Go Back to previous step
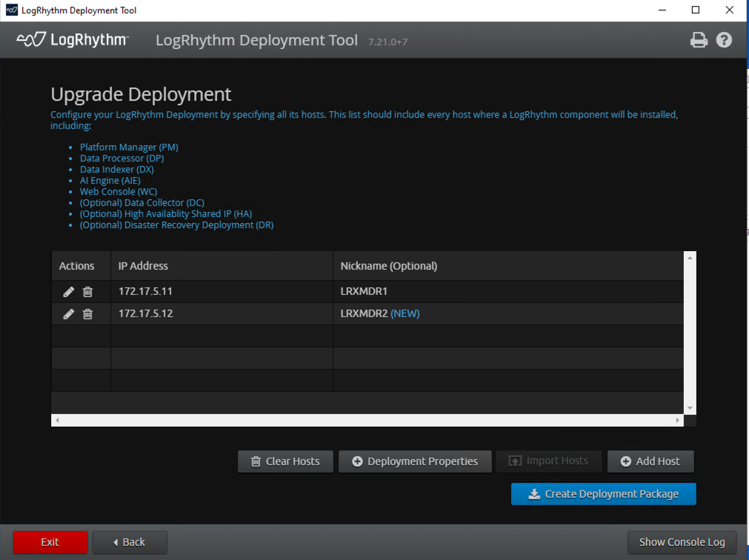The width and height of the screenshot is (749, 560). tap(129, 542)
